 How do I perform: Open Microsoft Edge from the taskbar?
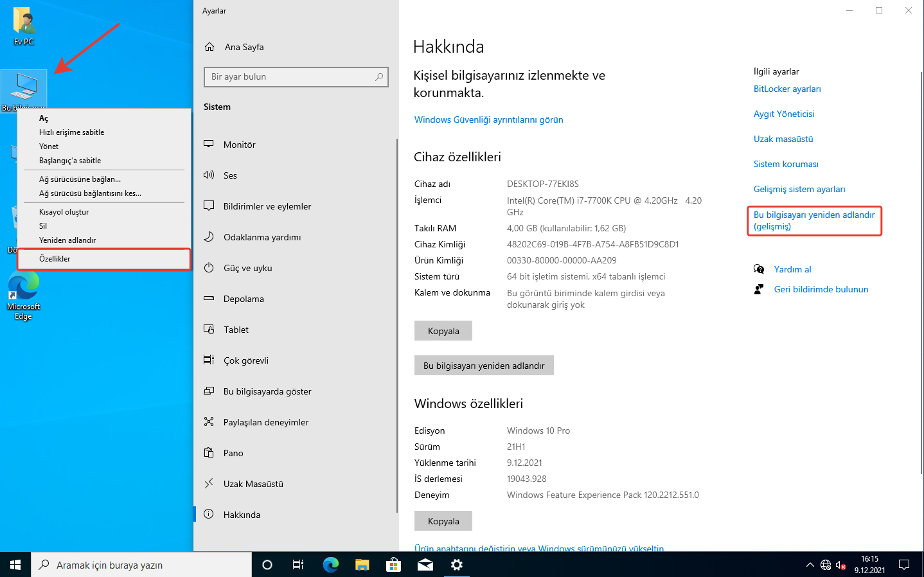tap(331, 565)
